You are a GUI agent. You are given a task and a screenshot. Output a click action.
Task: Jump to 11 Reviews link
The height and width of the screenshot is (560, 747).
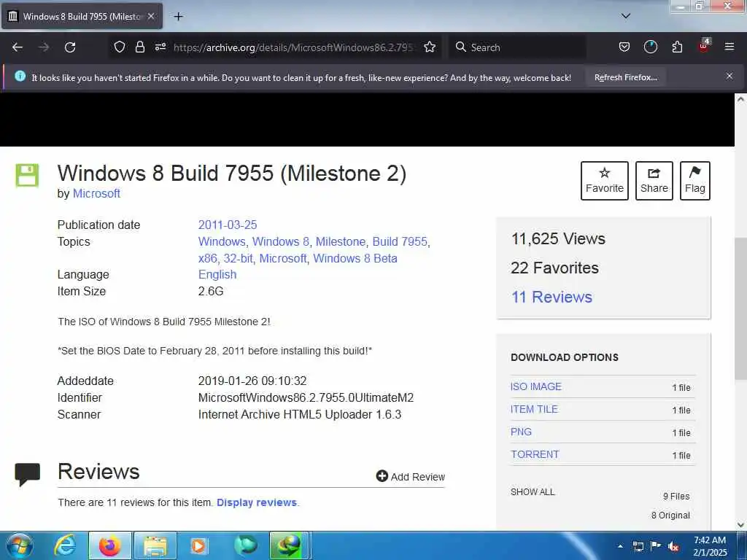point(551,297)
